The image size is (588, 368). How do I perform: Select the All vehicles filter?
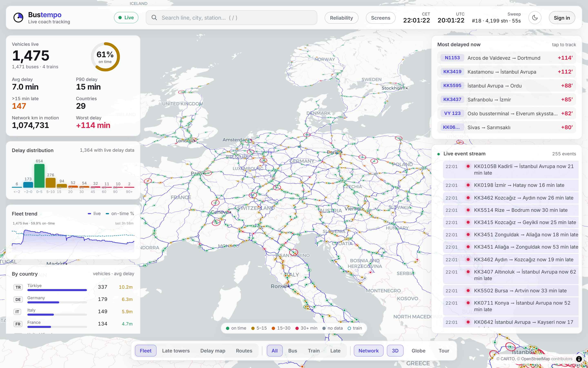[x=275, y=350]
